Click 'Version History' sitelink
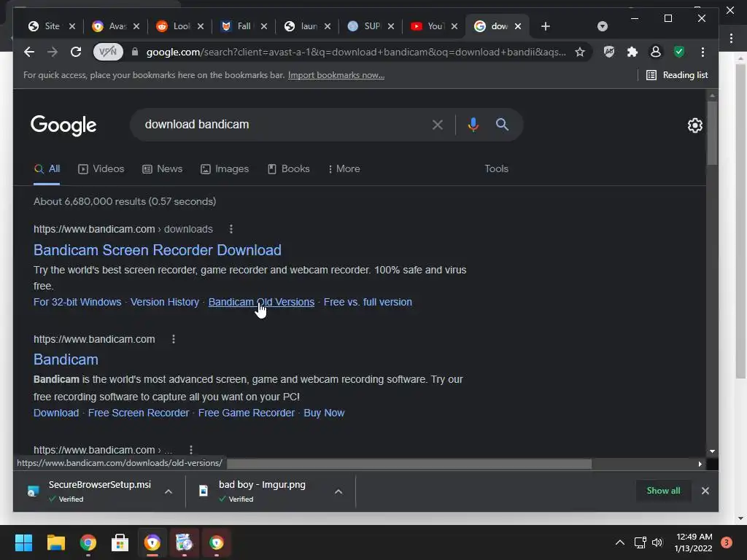 (165, 302)
